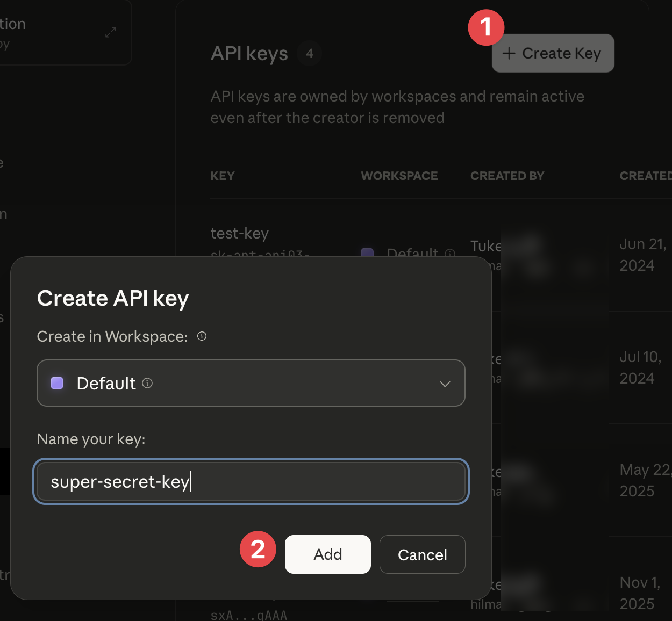Viewport: 672px width, 621px height.
Task: Click the plus icon on Create Key
Action: point(509,53)
